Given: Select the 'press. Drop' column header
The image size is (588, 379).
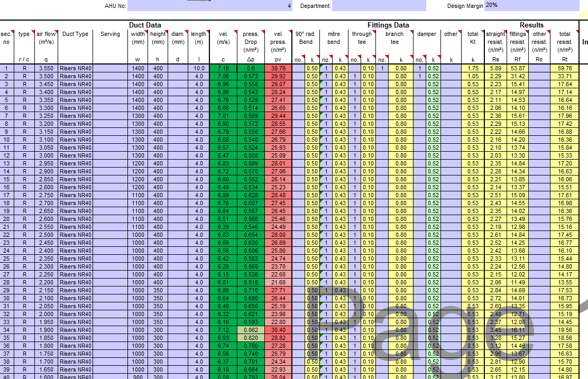Looking at the screenshot, I should pyautogui.click(x=251, y=42).
